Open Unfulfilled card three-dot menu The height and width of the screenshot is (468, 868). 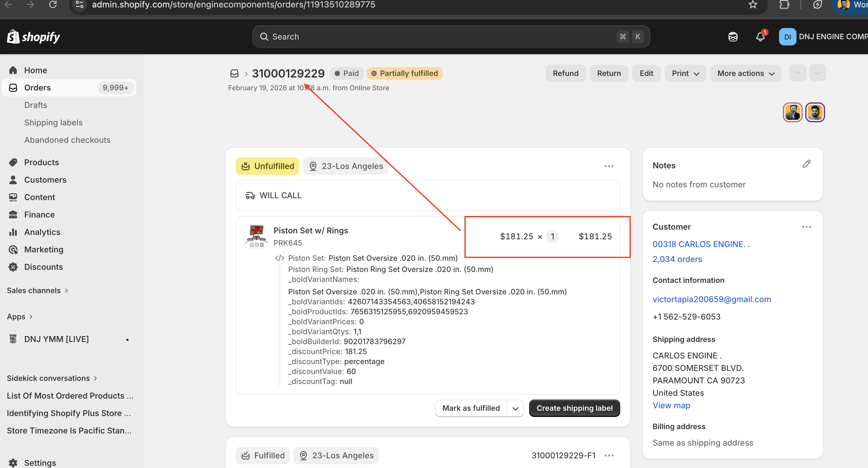(x=608, y=166)
